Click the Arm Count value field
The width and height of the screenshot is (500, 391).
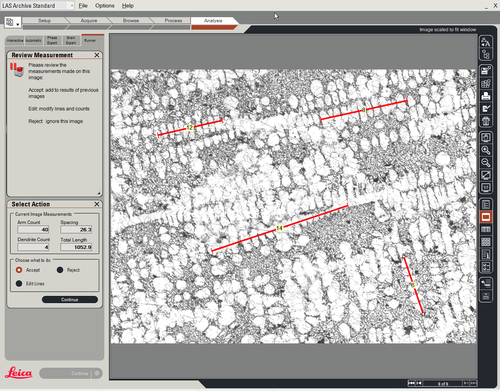(33, 229)
